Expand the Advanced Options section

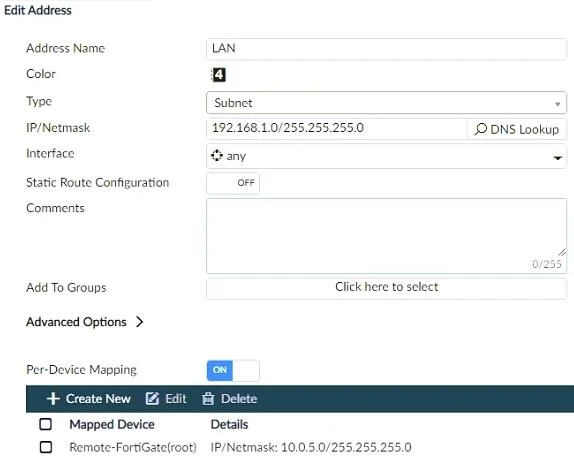[85, 322]
